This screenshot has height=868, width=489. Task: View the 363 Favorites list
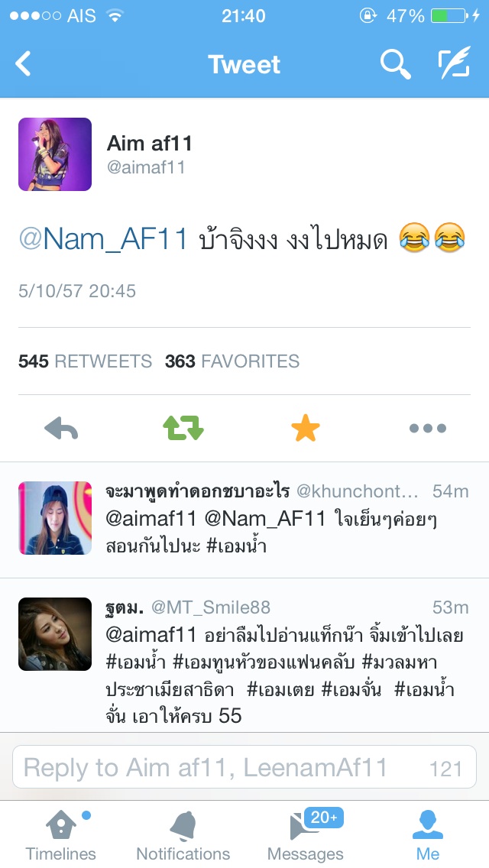pyautogui.click(x=232, y=361)
